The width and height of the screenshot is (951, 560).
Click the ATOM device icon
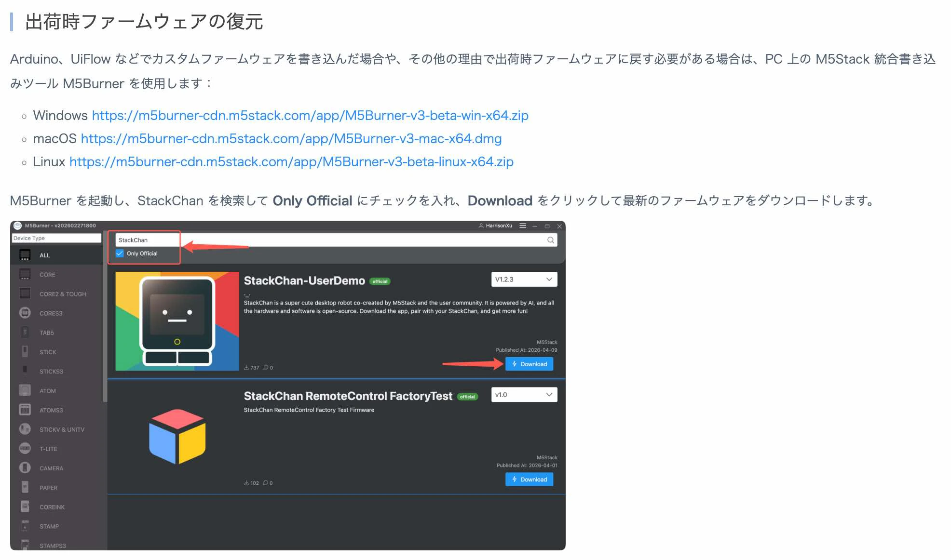pyautogui.click(x=25, y=390)
